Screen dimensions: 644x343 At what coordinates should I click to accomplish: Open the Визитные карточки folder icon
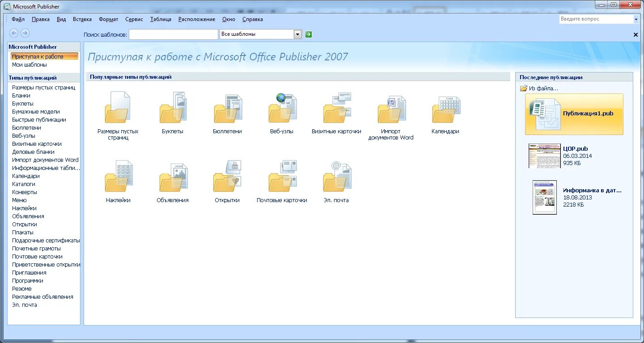[x=337, y=107]
